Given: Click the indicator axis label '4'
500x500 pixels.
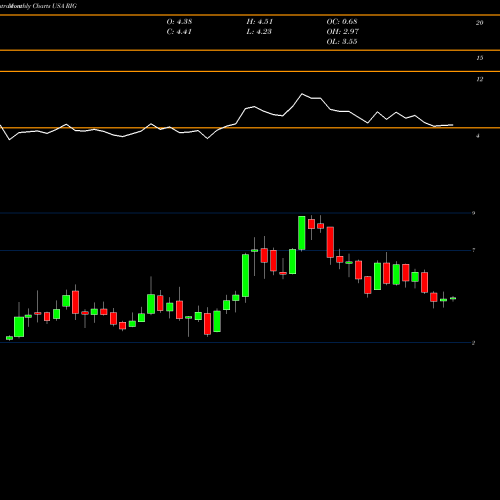Looking at the screenshot, I should [478, 136].
